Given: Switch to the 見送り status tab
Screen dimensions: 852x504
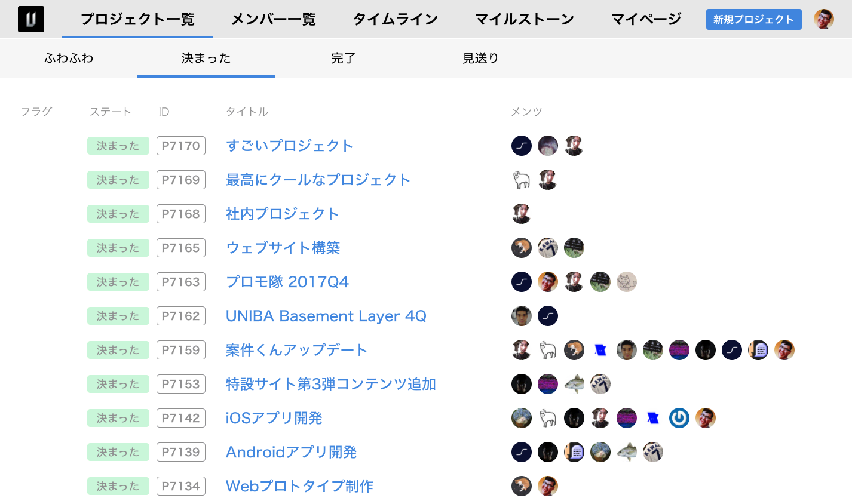Looking at the screenshot, I should tap(480, 58).
